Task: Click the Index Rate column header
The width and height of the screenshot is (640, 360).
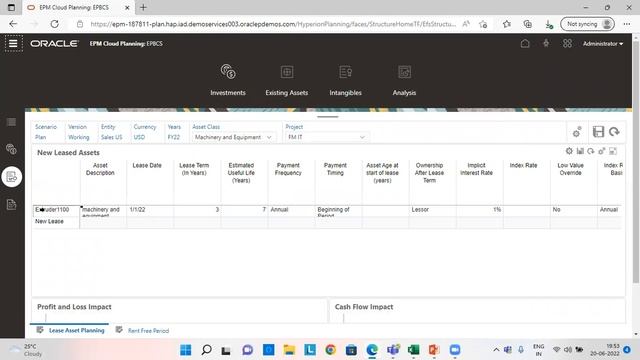Action: click(523, 165)
